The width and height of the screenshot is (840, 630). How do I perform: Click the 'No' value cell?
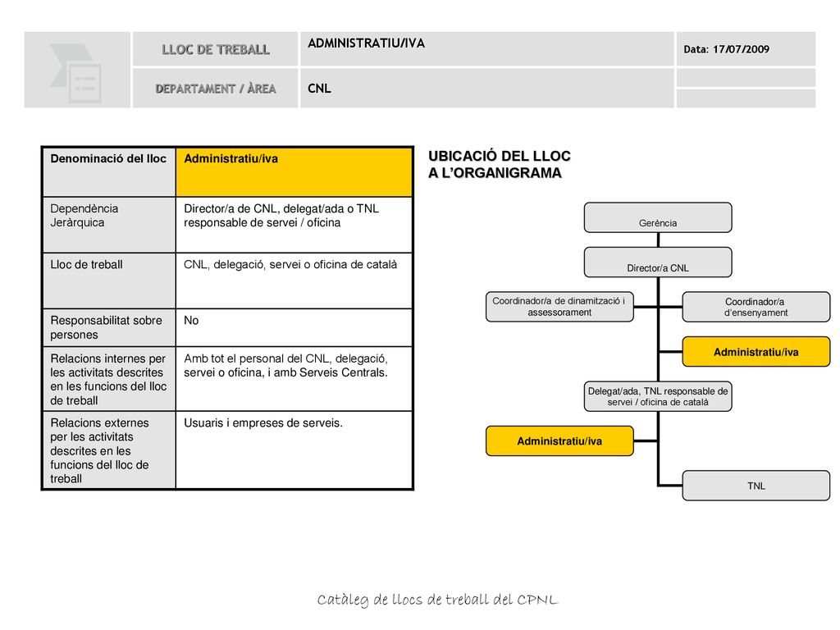point(294,327)
